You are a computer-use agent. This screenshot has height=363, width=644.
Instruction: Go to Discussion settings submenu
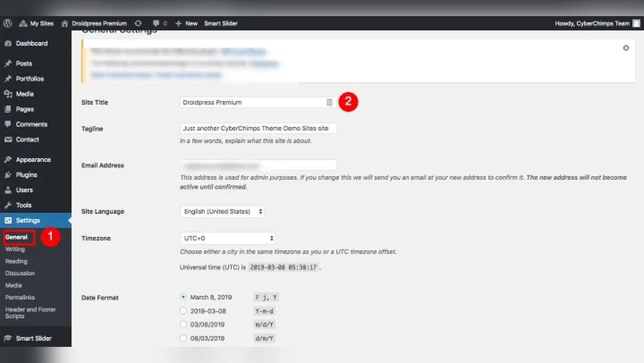click(20, 273)
